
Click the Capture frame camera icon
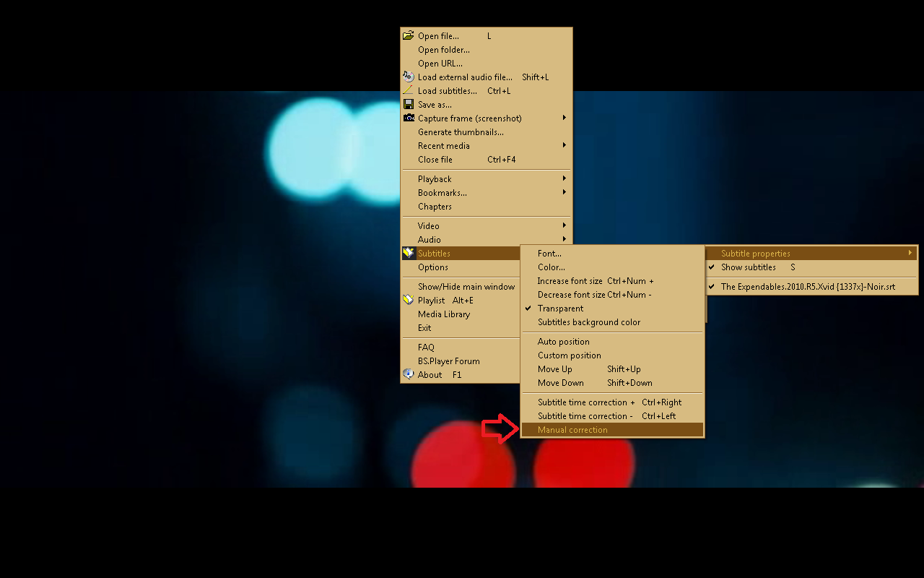point(409,118)
